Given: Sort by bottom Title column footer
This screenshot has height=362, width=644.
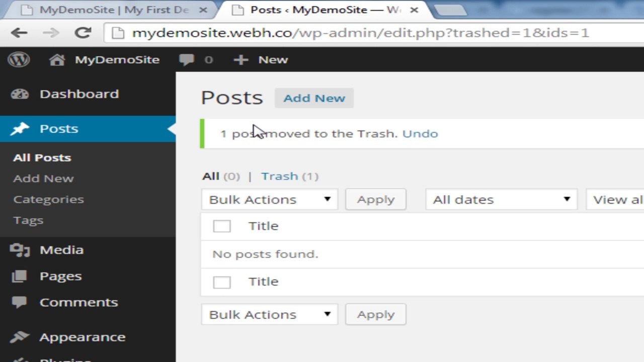Looking at the screenshot, I should [263, 282].
